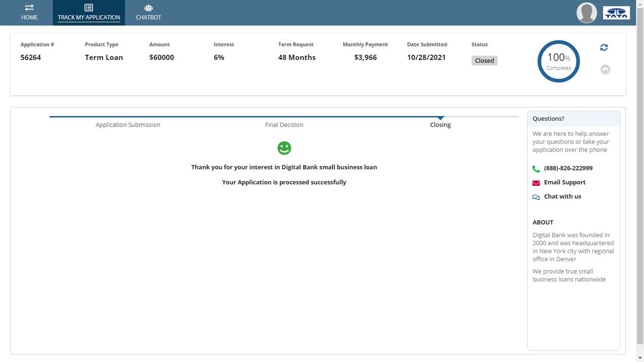
Task: Click the 6% interest value
Action: click(219, 58)
